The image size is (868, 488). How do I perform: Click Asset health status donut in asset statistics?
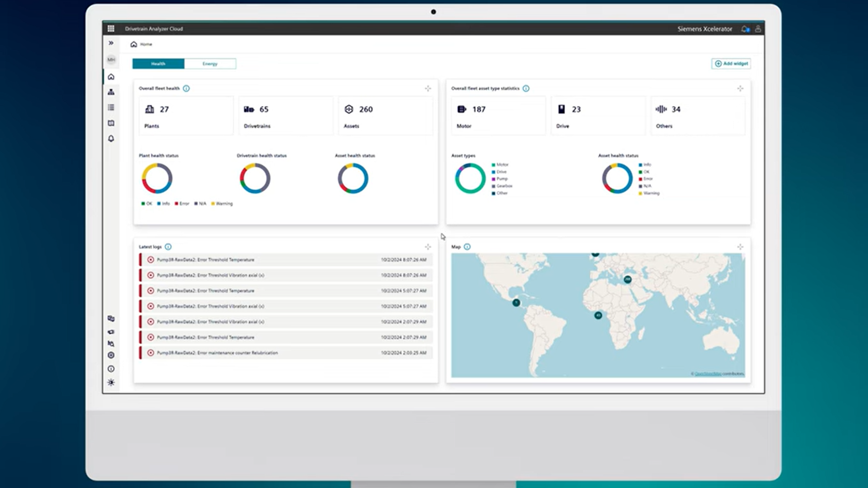(x=618, y=178)
